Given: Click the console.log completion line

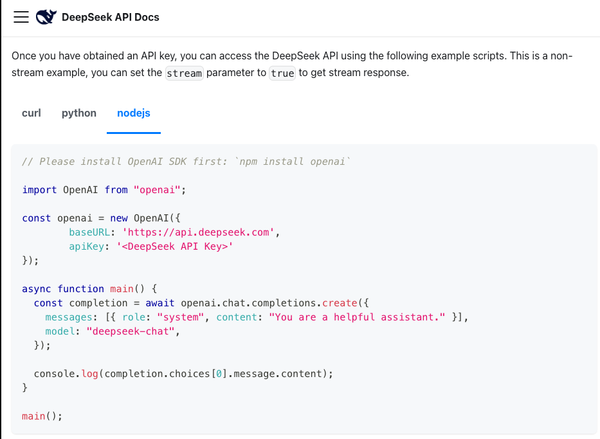Looking at the screenshot, I should (183, 374).
